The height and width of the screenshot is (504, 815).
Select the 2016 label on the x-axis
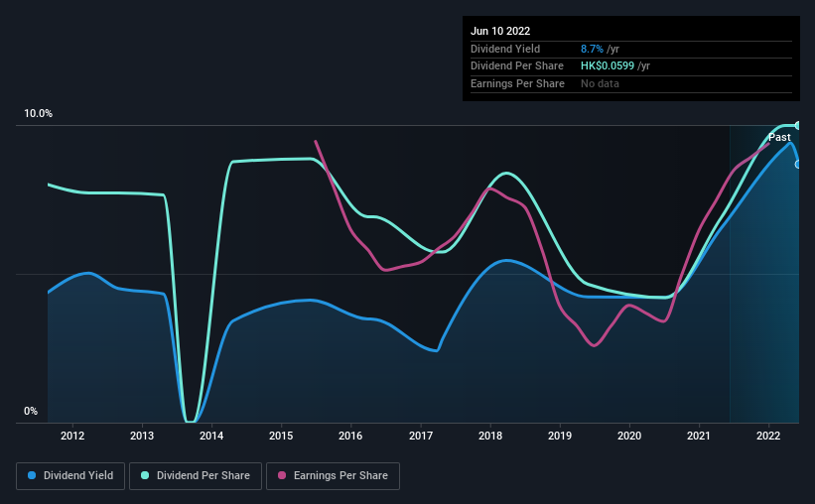(350, 436)
